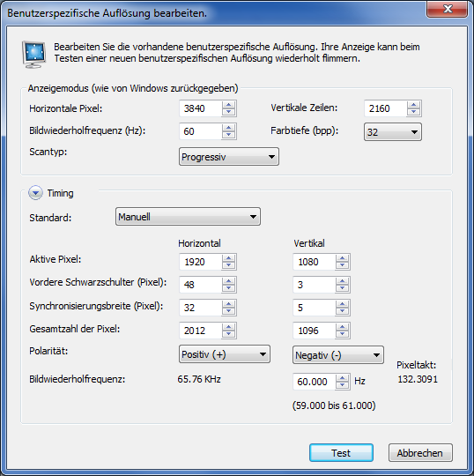Click the Abbrechen button
Viewport: 474px width, 476px height.
[420, 452]
